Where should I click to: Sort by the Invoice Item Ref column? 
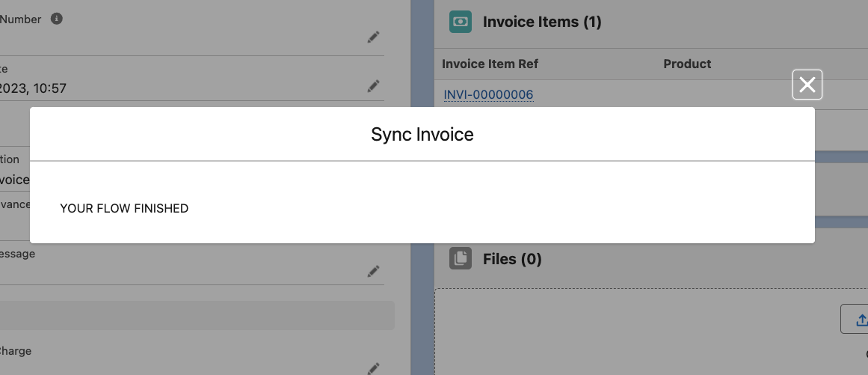pos(490,64)
